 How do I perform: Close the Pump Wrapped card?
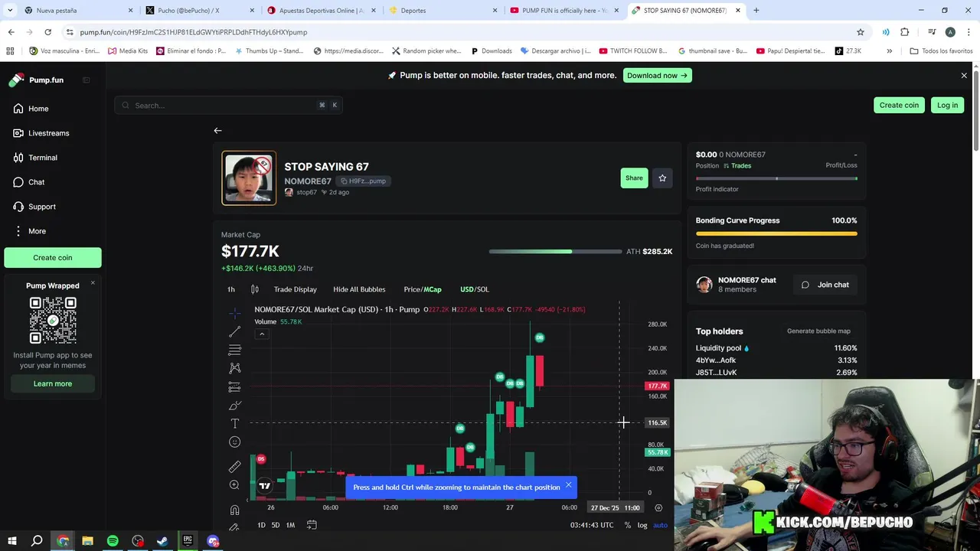point(93,283)
